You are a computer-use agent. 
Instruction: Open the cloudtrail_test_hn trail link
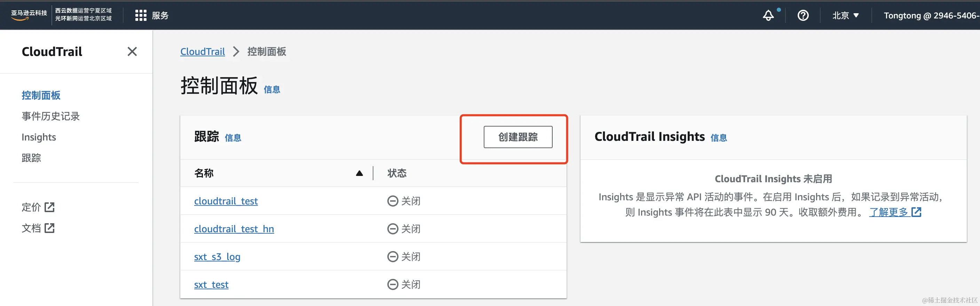pyautogui.click(x=234, y=229)
